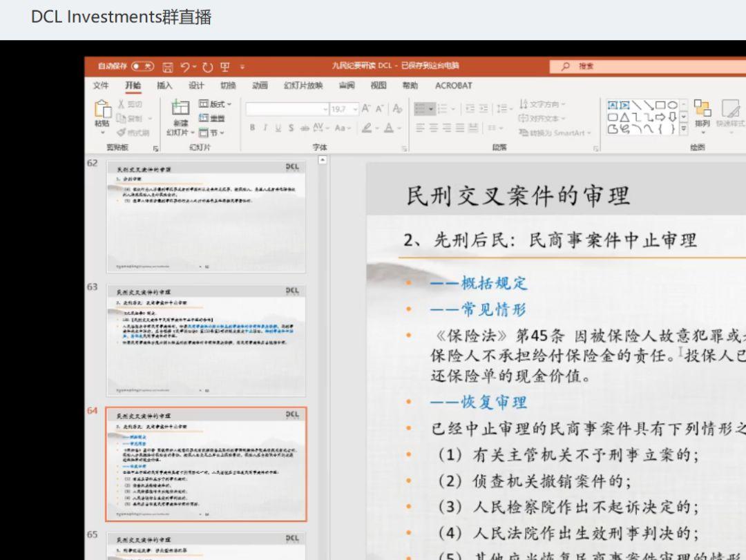Screen dimensions: 746x560
Task: Undo the last action
Action: 185,67
